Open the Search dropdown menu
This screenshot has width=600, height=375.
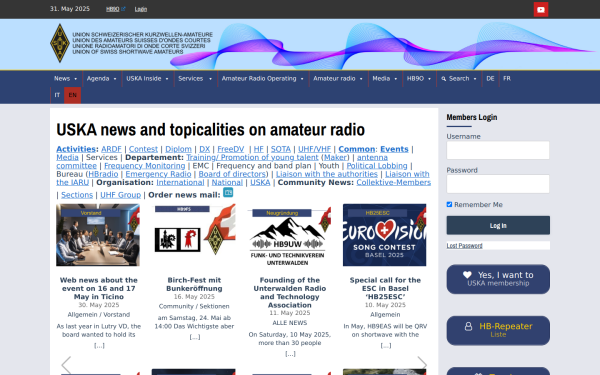click(459, 78)
